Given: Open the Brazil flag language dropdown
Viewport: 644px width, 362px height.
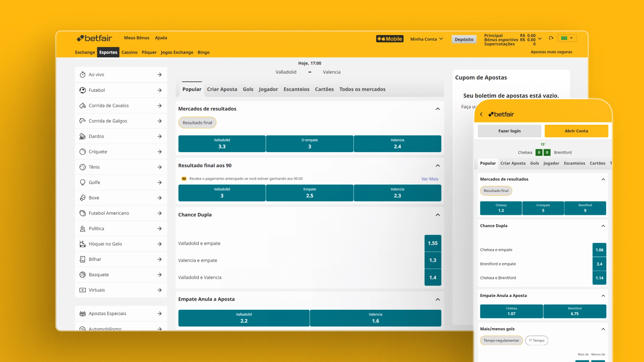Looking at the screenshot, I should (567, 38).
